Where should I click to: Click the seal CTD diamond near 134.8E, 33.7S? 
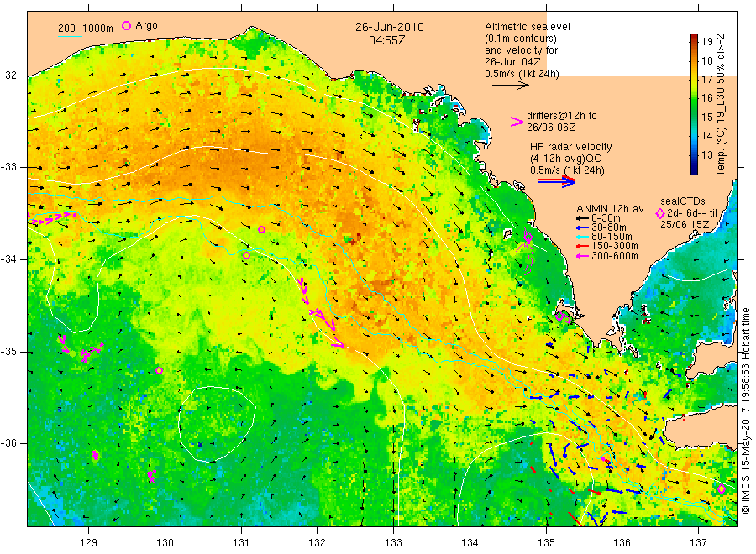coord(528,236)
